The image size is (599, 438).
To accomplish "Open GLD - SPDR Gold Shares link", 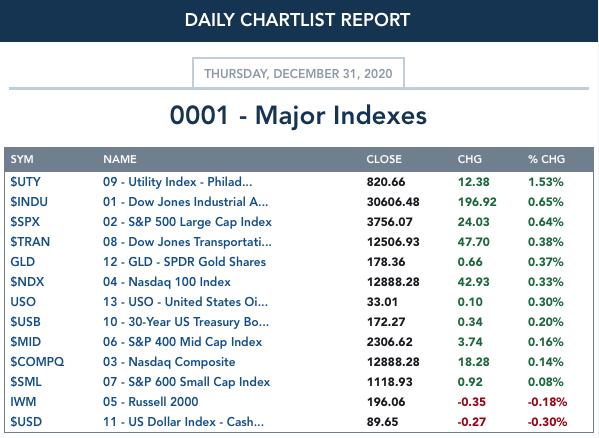I will [184, 262].
